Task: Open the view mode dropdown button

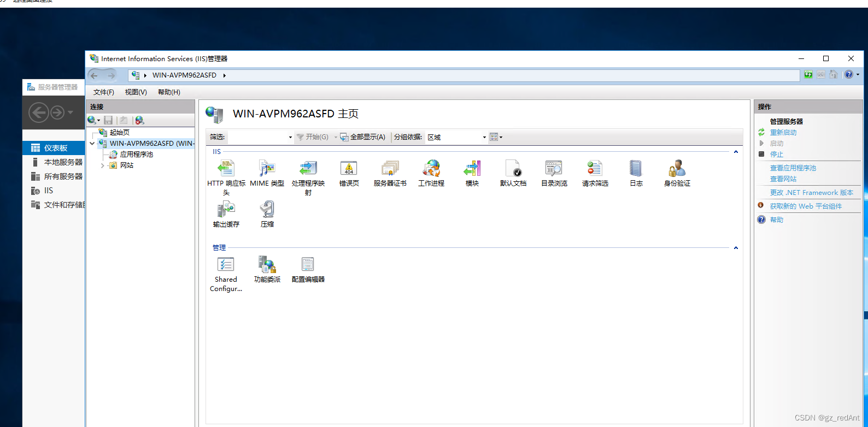Action: point(496,137)
